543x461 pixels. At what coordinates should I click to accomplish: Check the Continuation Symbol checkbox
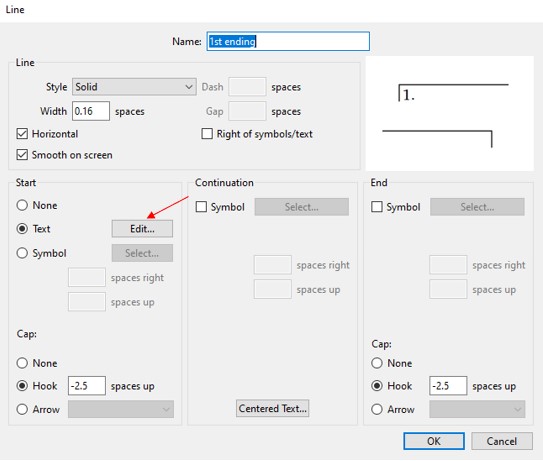(201, 207)
